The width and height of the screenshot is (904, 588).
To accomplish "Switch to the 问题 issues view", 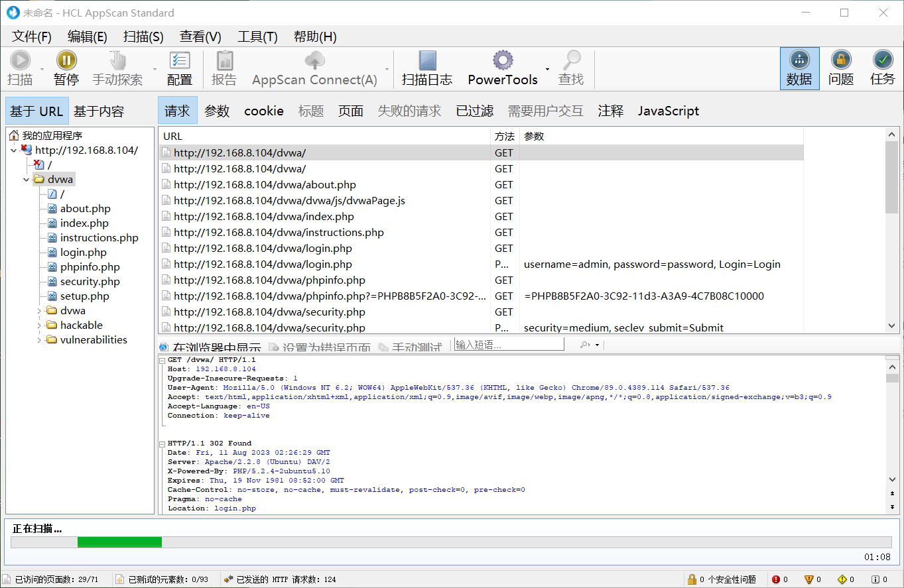I will pyautogui.click(x=841, y=68).
